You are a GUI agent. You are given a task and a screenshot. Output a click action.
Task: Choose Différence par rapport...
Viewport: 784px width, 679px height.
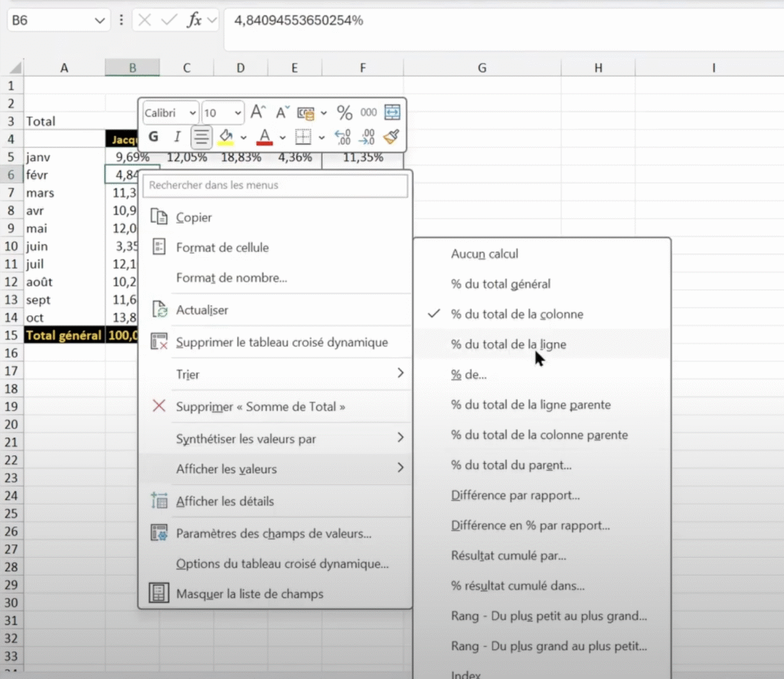pos(542,495)
